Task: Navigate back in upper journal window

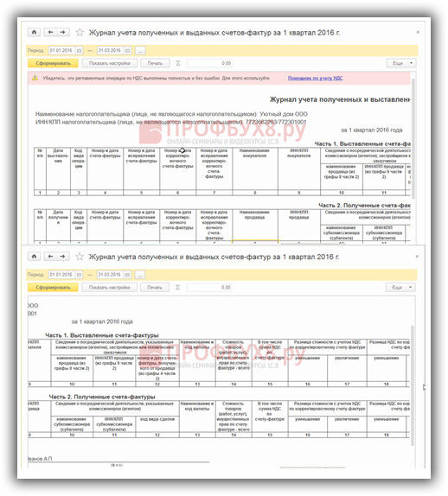Action: click(50, 32)
